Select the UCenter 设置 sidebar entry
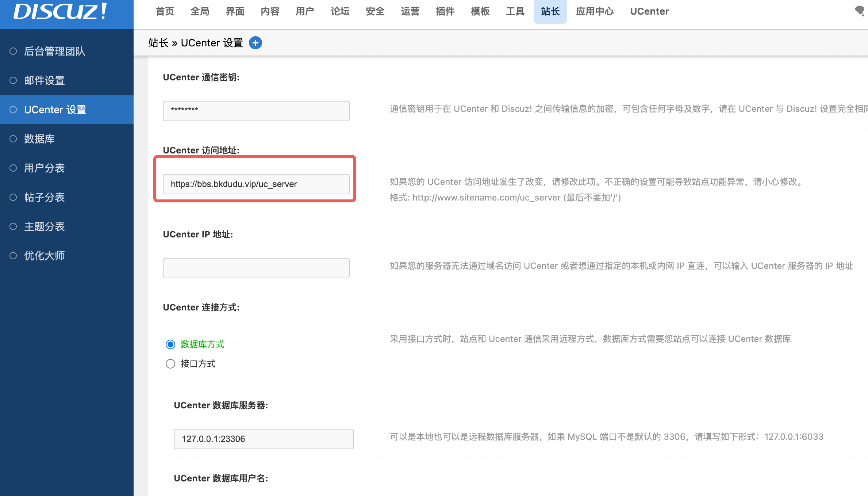This screenshot has height=496, width=868. click(55, 110)
